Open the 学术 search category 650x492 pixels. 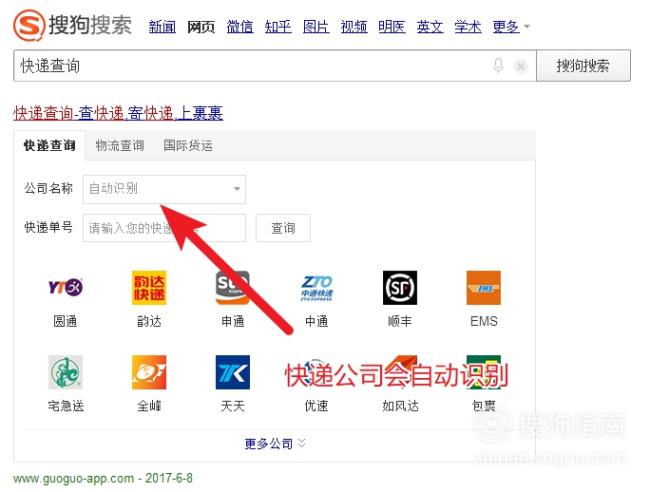click(x=468, y=27)
